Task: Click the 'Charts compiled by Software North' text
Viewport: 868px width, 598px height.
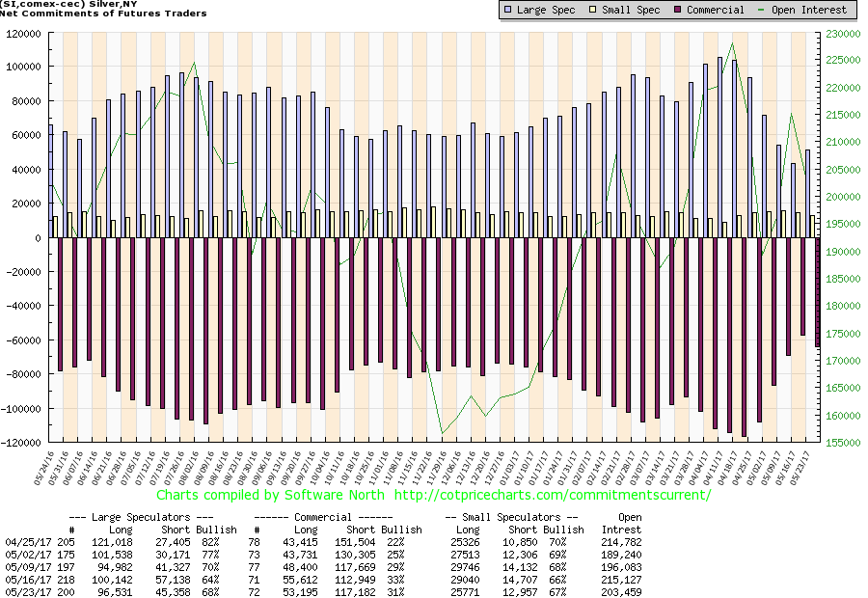Action: pos(272,495)
